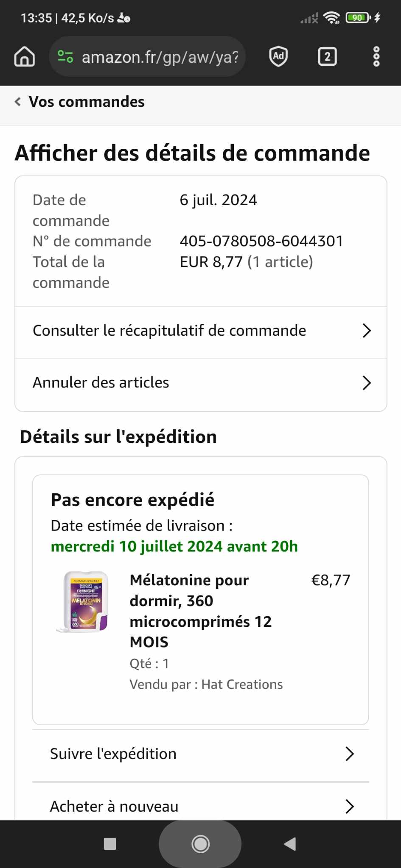401x868 pixels.
Task: Open the Vos commandes link
Action: (x=87, y=102)
